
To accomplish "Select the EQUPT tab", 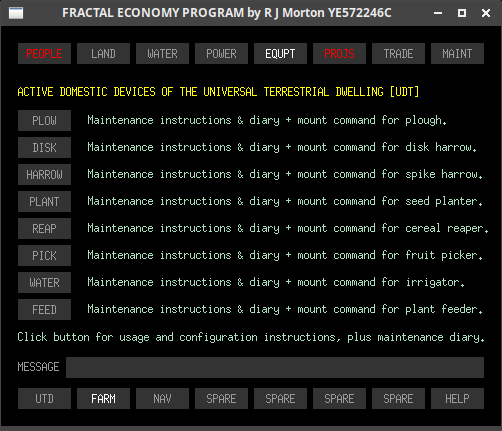I will (x=280, y=53).
